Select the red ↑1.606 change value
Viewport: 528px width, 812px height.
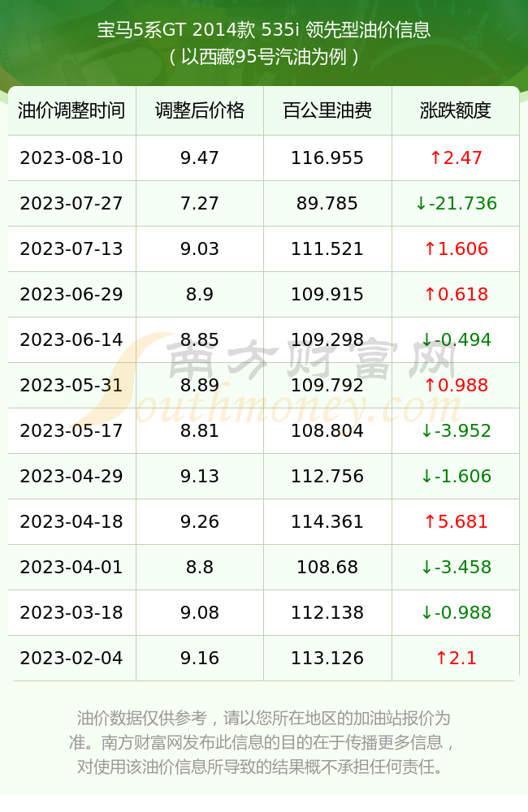point(456,249)
